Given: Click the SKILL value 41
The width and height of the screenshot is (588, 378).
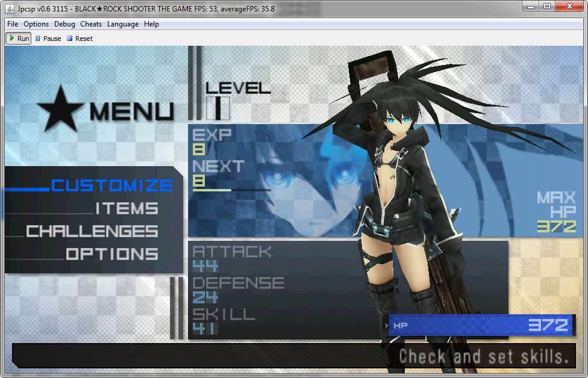Looking at the screenshot, I should 205,329.
